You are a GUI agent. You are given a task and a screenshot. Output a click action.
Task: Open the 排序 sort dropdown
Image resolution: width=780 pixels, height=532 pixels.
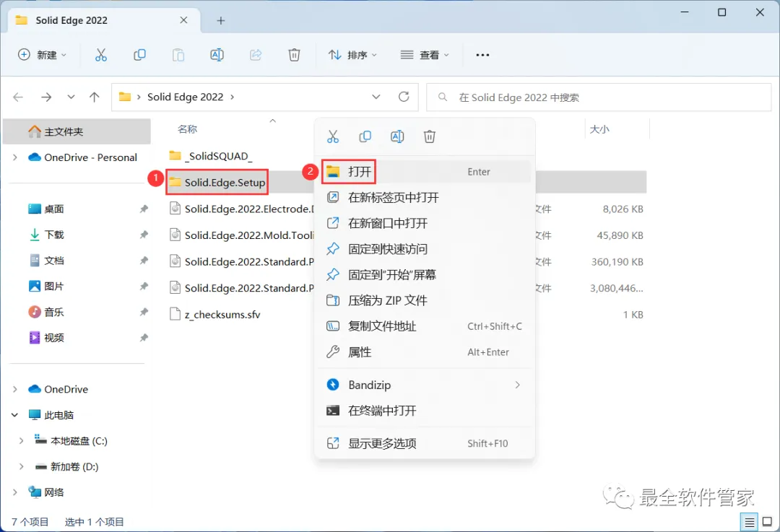click(352, 55)
